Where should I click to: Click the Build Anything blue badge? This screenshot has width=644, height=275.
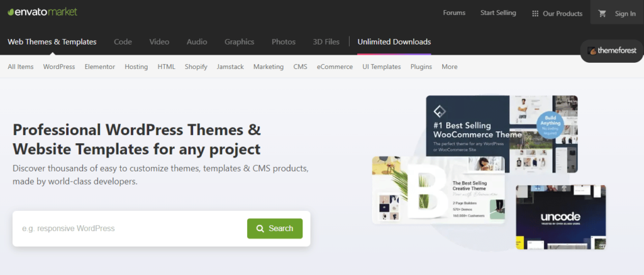550,126
